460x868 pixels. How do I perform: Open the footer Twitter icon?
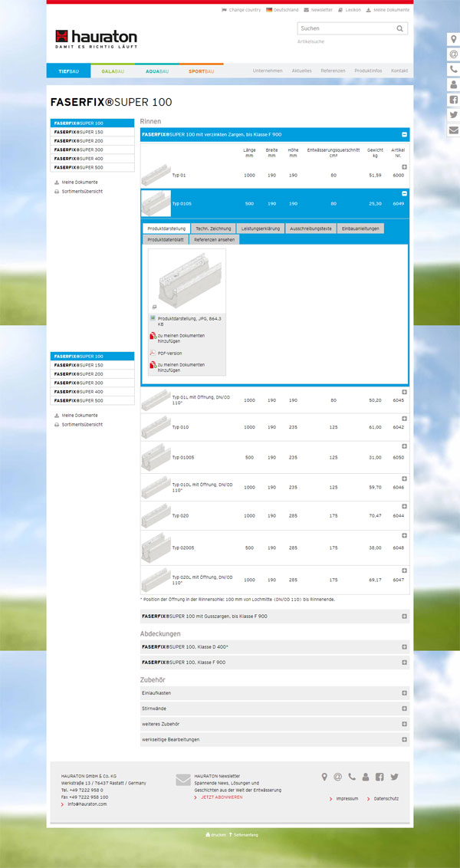point(394,777)
